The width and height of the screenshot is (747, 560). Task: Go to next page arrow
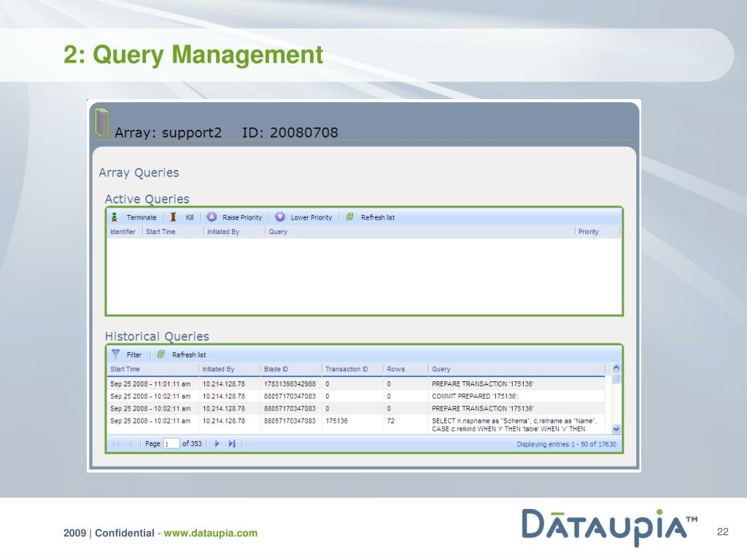click(217, 443)
